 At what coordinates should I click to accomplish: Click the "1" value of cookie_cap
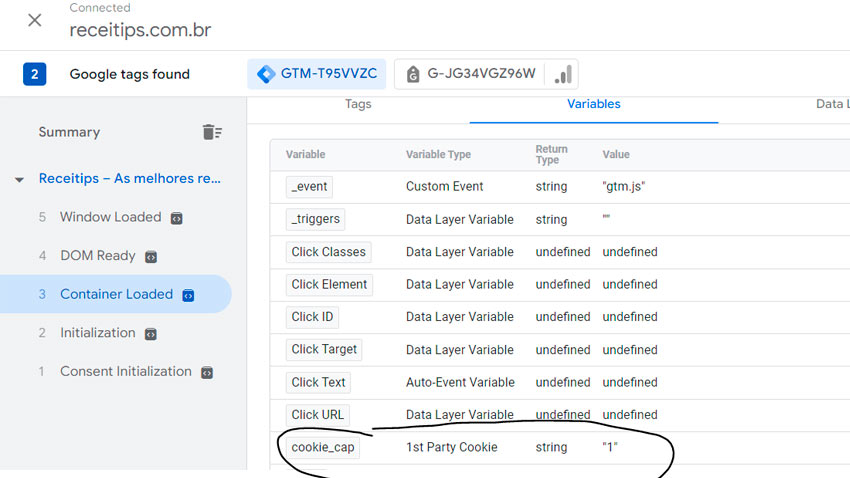tap(610, 447)
